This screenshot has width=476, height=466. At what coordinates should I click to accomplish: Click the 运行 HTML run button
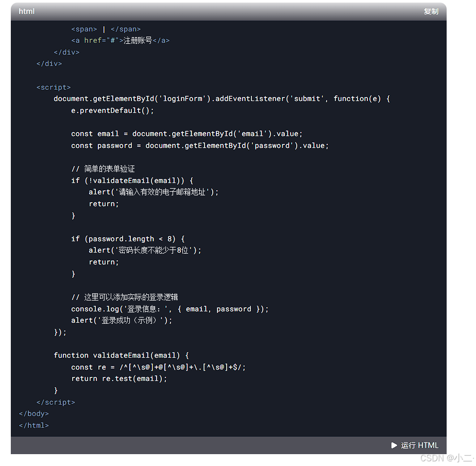point(415,445)
